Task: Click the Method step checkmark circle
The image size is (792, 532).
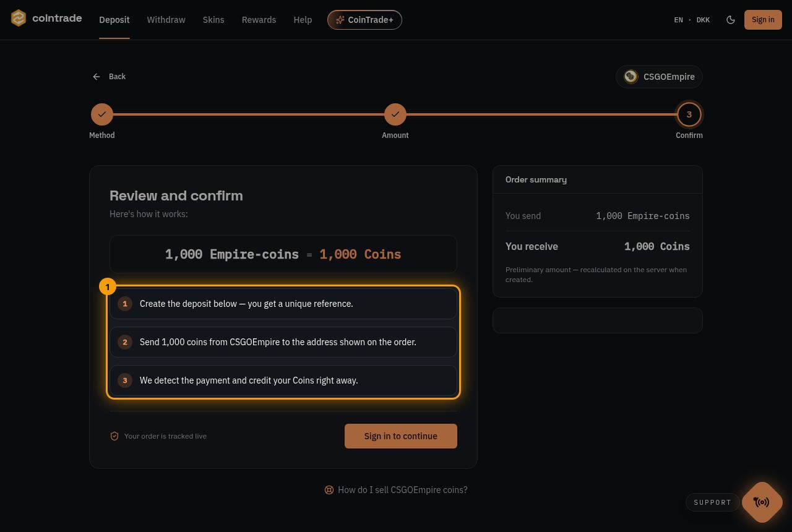Action: tap(102, 114)
